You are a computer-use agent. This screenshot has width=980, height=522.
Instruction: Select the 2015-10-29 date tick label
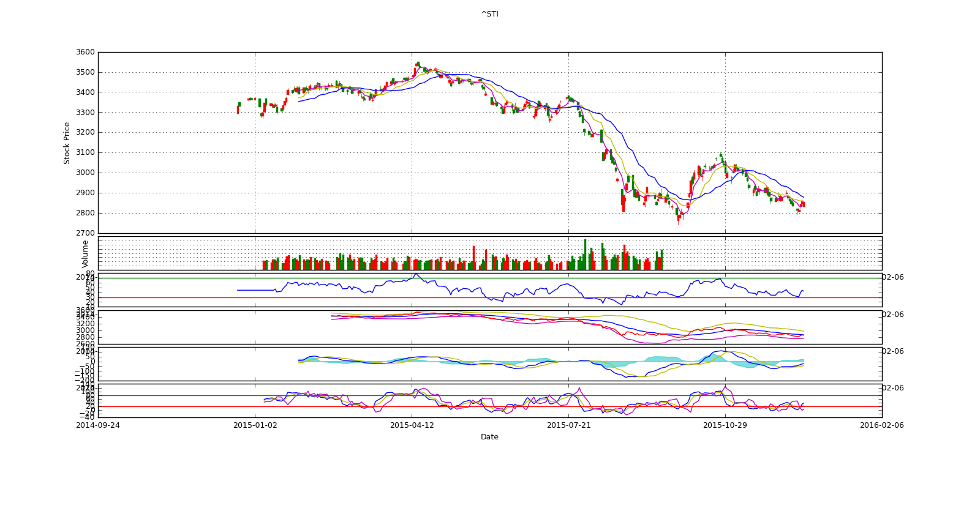(725, 425)
